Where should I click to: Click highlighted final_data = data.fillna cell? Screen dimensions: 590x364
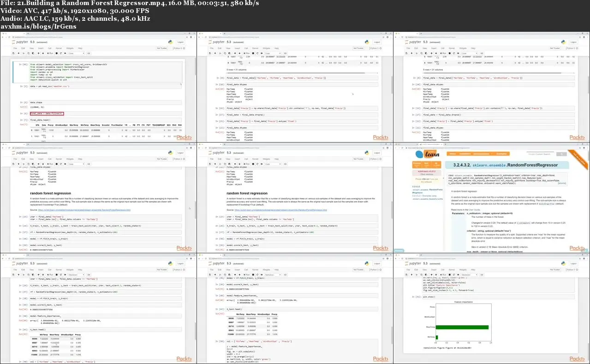[x=46, y=113]
